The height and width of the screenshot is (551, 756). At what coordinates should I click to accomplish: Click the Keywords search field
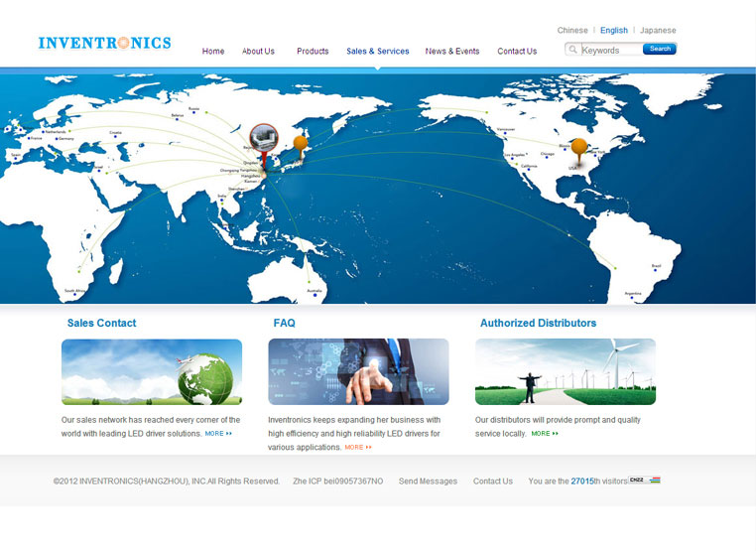608,50
